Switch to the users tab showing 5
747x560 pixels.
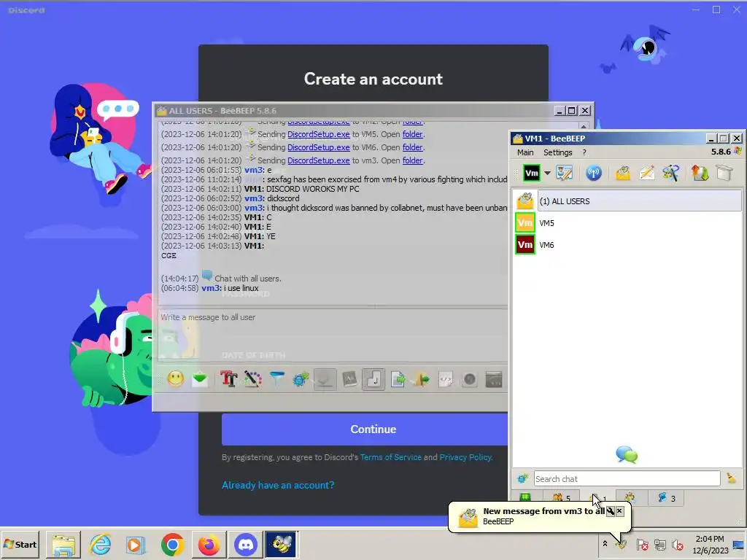click(x=561, y=498)
